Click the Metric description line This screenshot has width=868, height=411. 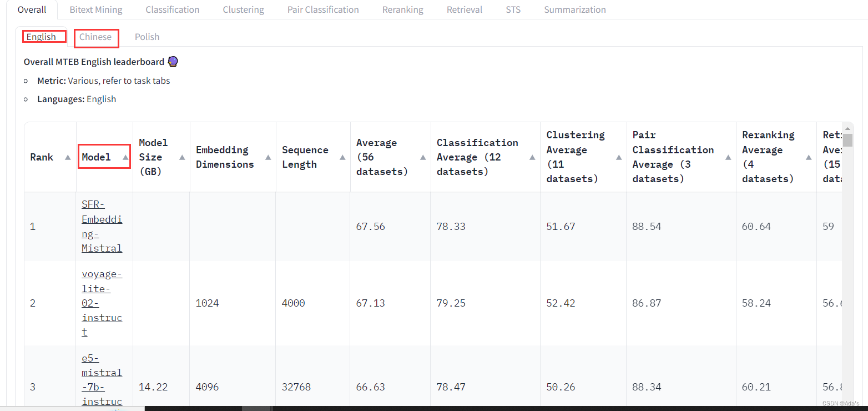coord(104,81)
